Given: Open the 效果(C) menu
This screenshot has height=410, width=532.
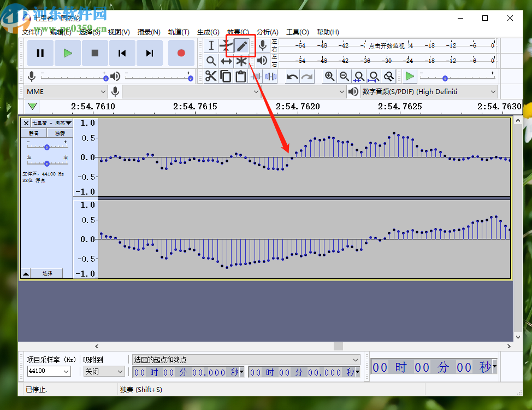Looking at the screenshot, I should 238,32.
